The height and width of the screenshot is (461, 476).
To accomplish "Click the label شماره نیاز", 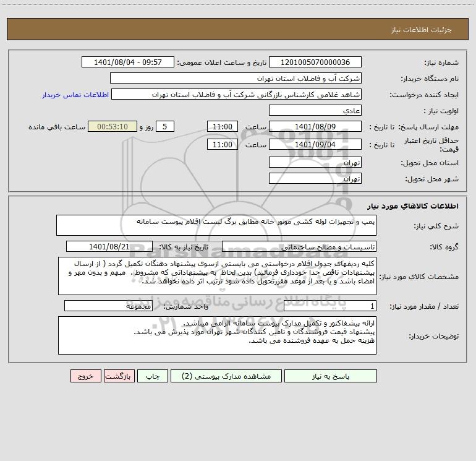I will [441, 63].
